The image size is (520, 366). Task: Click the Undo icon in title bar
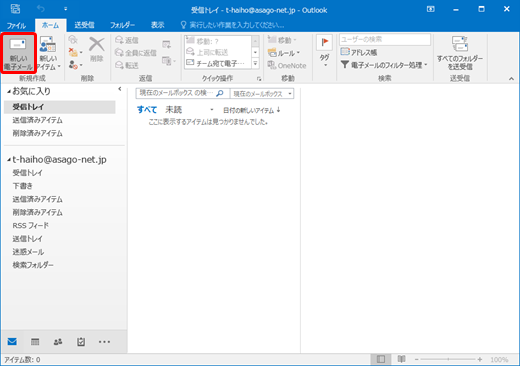point(41,9)
